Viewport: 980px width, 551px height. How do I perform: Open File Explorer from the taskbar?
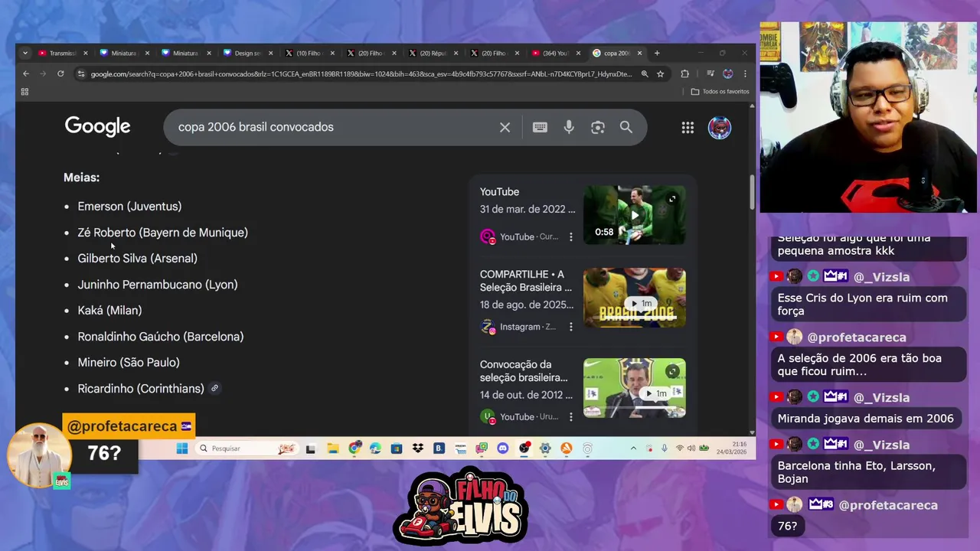(332, 448)
